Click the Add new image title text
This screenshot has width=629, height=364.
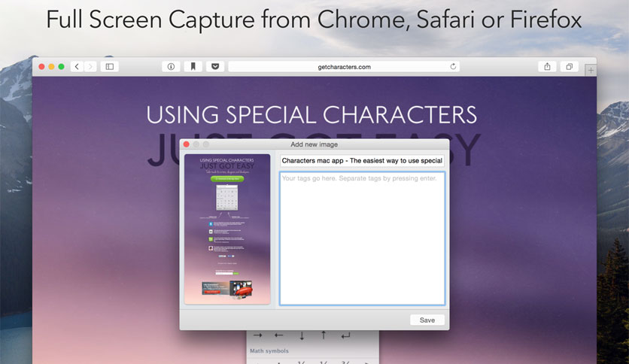pyautogui.click(x=314, y=144)
